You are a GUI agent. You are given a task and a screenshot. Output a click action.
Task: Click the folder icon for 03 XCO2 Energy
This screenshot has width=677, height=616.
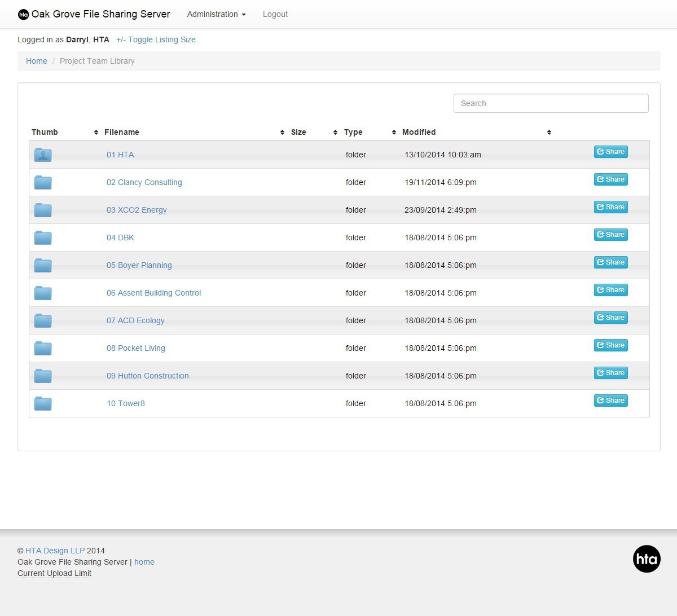(43, 210)
